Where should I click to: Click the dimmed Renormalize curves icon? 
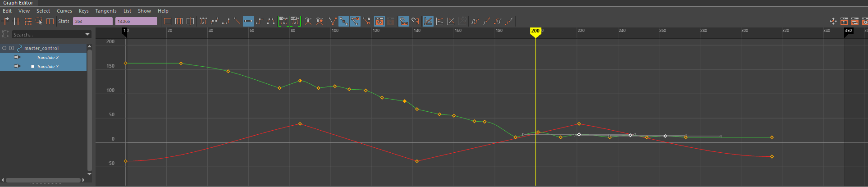click(x=462, y=21)
